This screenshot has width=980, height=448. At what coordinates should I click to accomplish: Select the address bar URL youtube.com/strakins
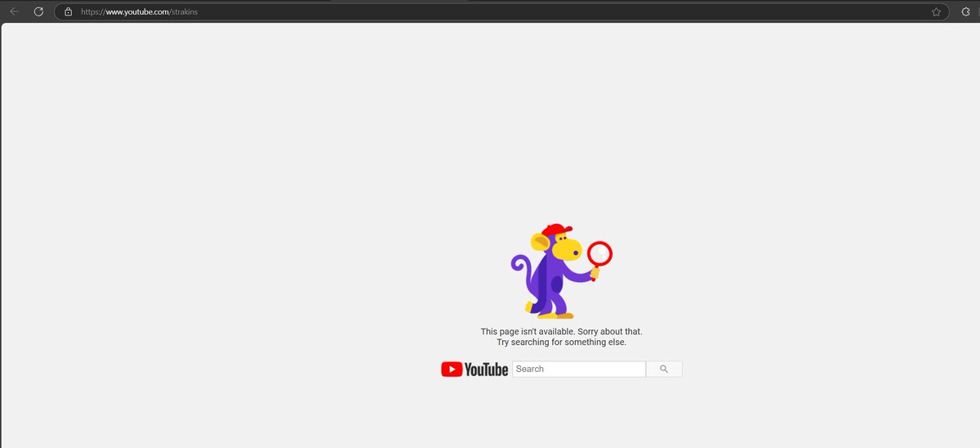coord(139,12)
